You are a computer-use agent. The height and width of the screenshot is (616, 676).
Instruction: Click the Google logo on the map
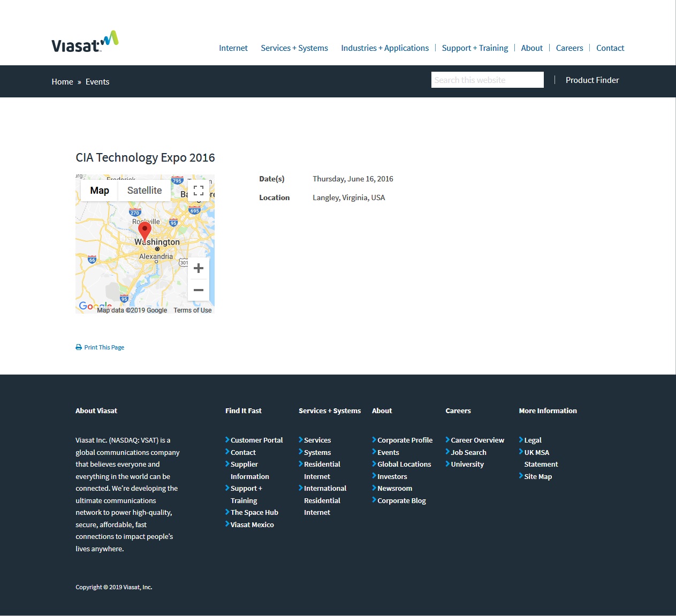95,306
